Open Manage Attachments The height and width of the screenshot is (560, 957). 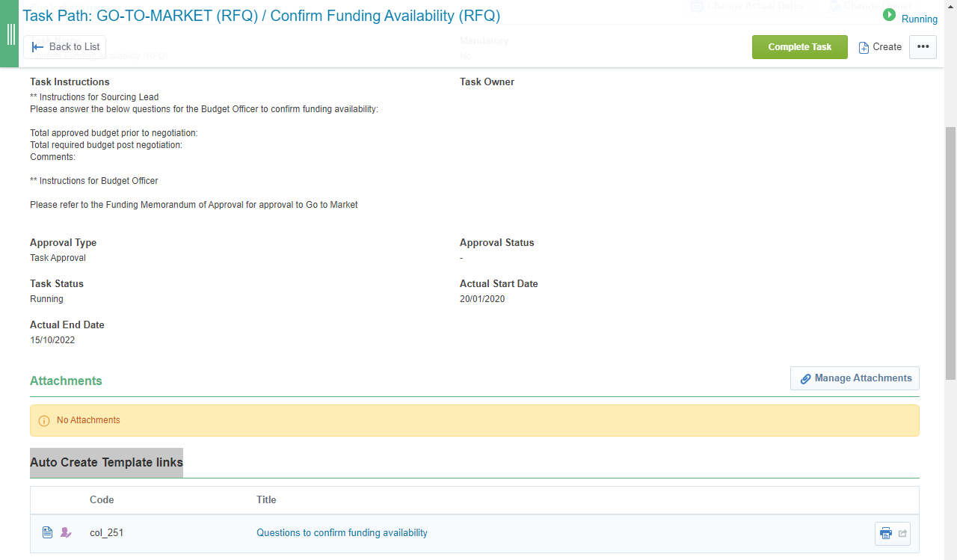(x=862, y=378)
